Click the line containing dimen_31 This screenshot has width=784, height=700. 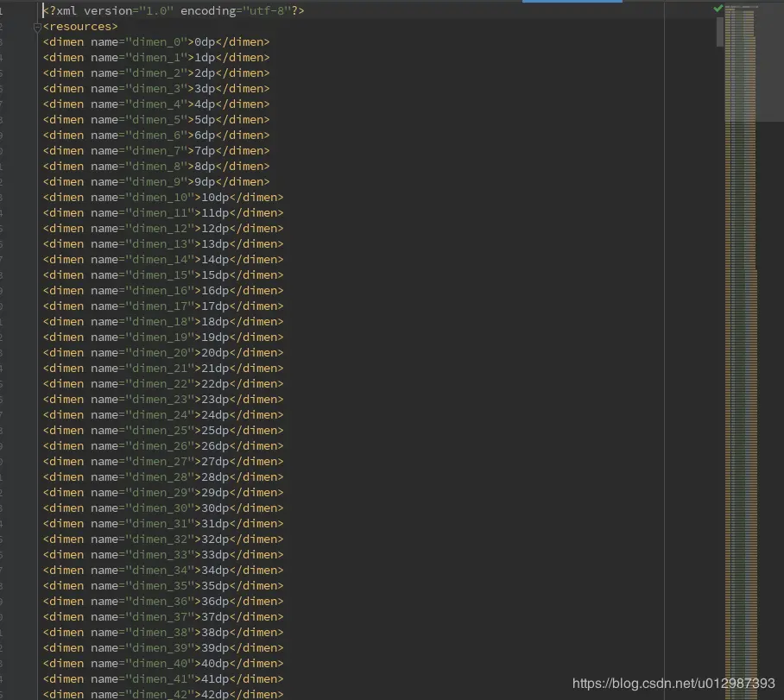coord(163,523)
